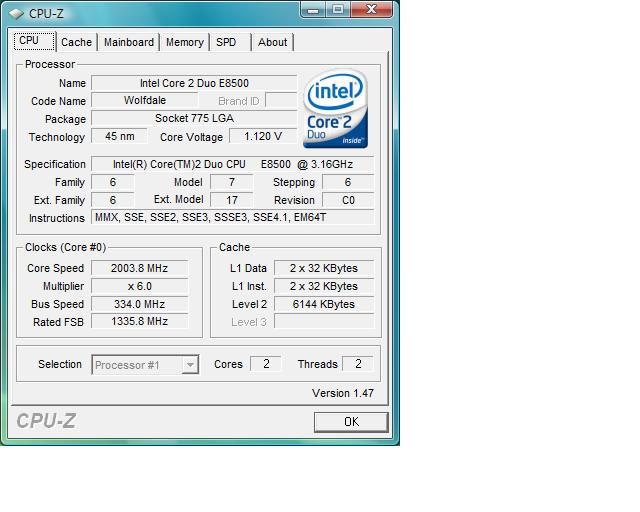640x512 pixels.
Task: Click the Rated FSB value 1335.8 MHz
Action: [x=140, y=321]
